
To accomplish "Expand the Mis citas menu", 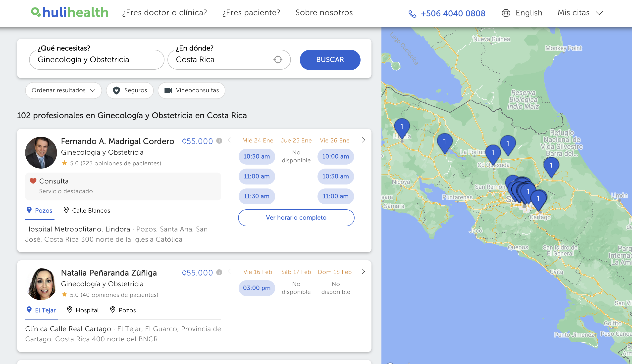I will (580, 12).
